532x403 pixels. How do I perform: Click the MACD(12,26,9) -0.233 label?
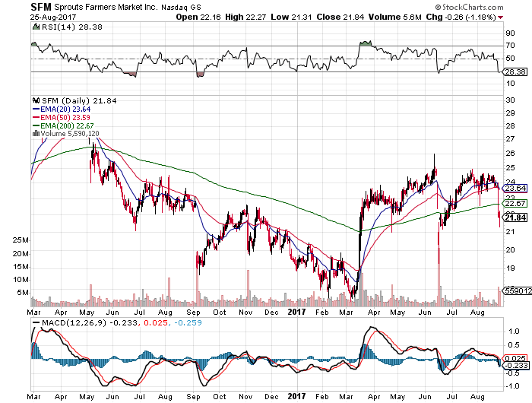click(x=90, y=323)
